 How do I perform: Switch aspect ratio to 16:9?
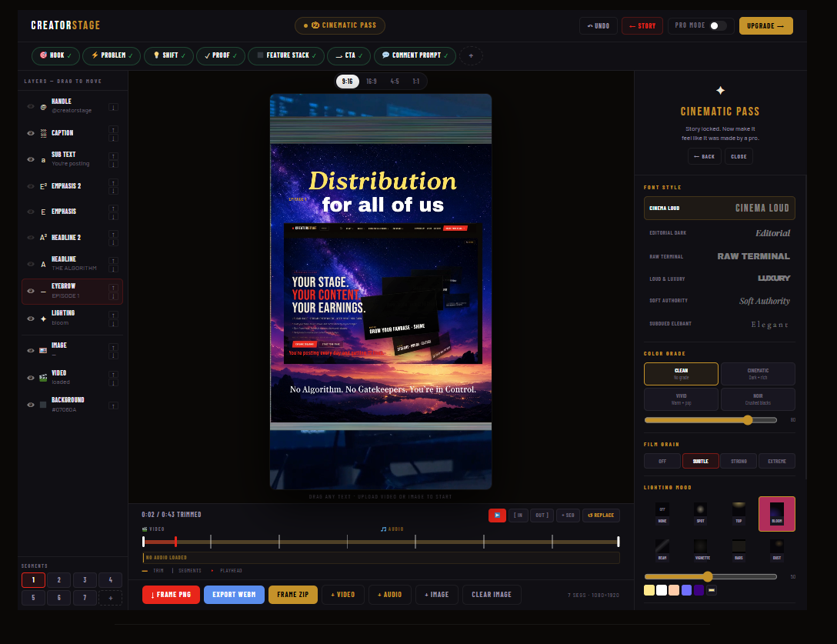tap(372, 82)
